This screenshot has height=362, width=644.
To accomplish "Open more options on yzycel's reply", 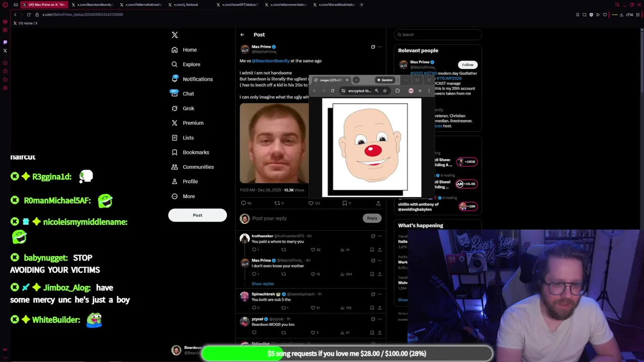I will point(379,319).
